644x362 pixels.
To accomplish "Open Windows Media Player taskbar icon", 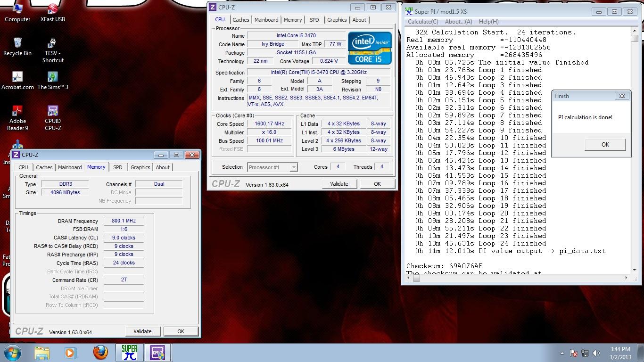I will (70, 353).
